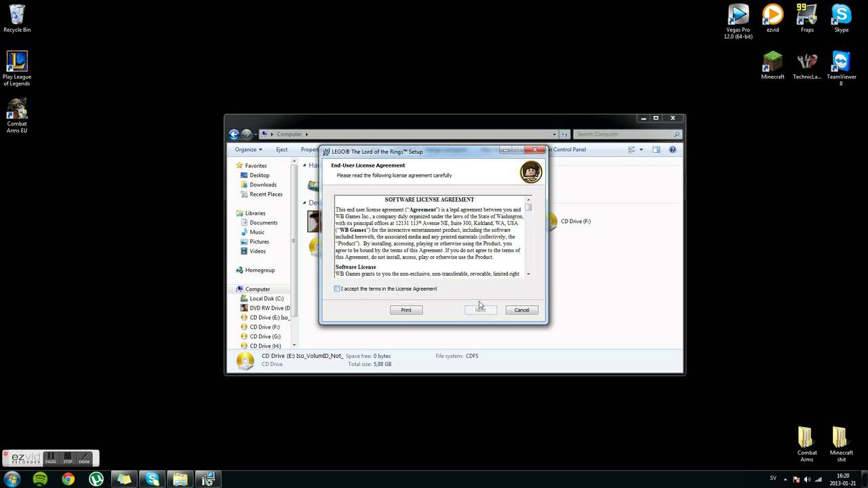Open Skype taskbar button
This screenshot has width=868, height=488.
pyautogui.click(x=153, y=479)
